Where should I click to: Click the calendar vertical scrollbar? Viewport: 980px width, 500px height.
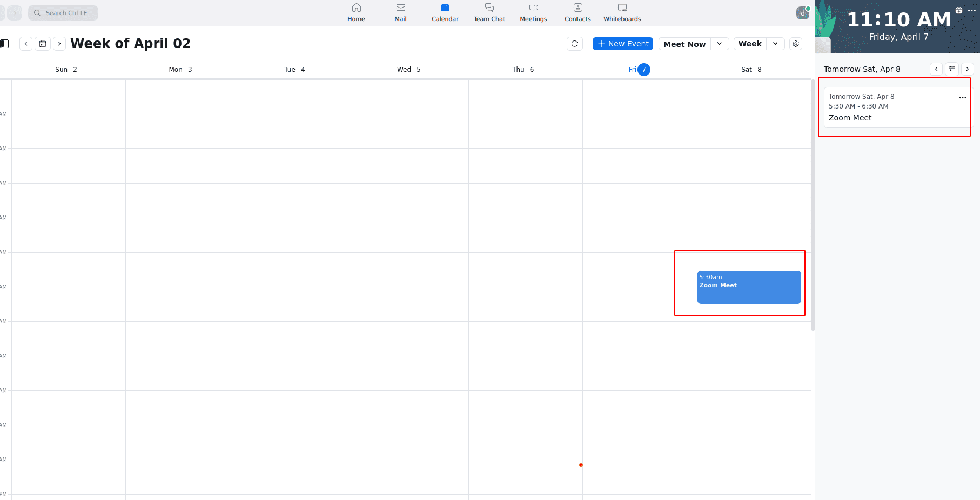pos(813,205)
